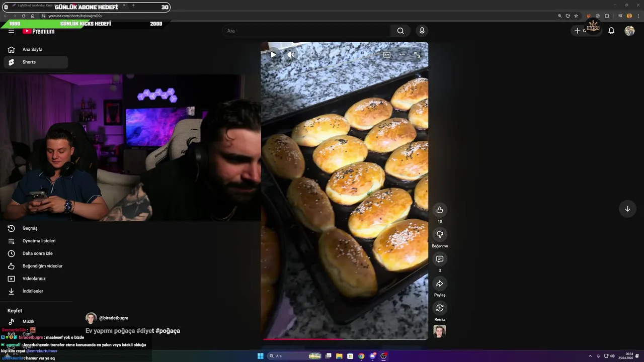Open the YouTube account avatar menu
This screenshot has width=644, height=362.
[629, 31]
